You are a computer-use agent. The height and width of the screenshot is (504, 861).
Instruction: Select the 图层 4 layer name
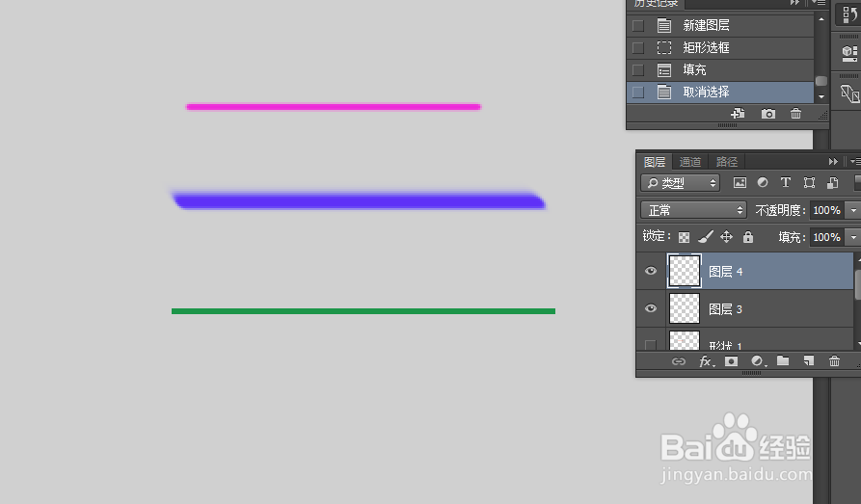(725, 271)
